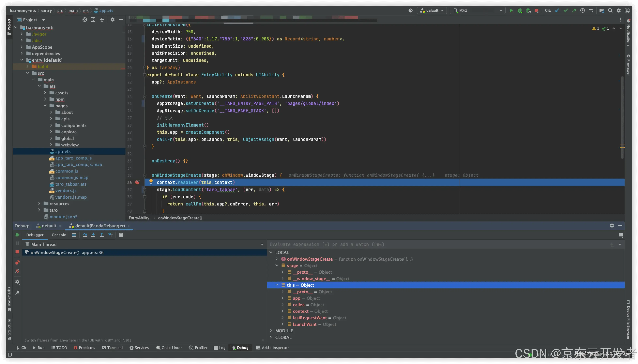This screenshot has width=638, height=364.
Task: Rollback changes undo icon
Action: point(591,10)
